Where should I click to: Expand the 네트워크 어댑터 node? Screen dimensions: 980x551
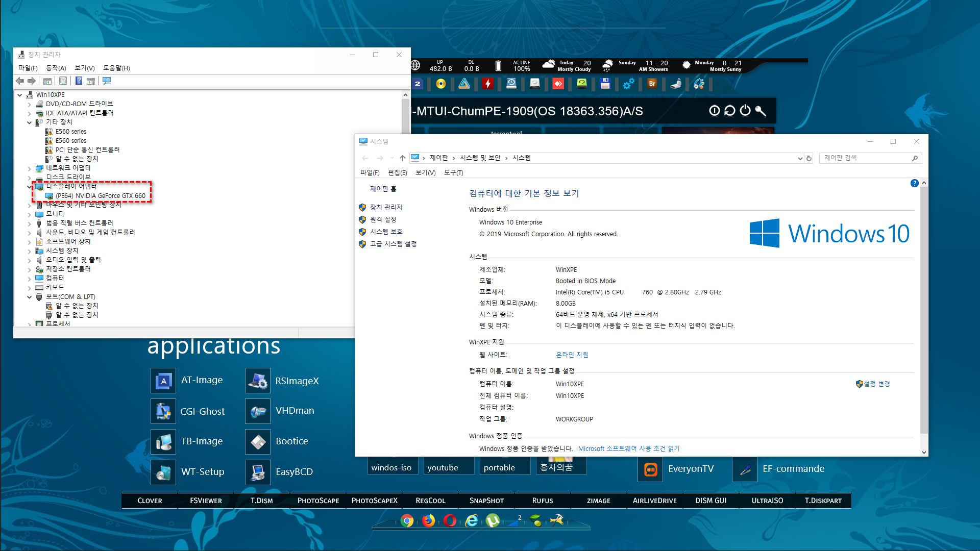[29, 168]
